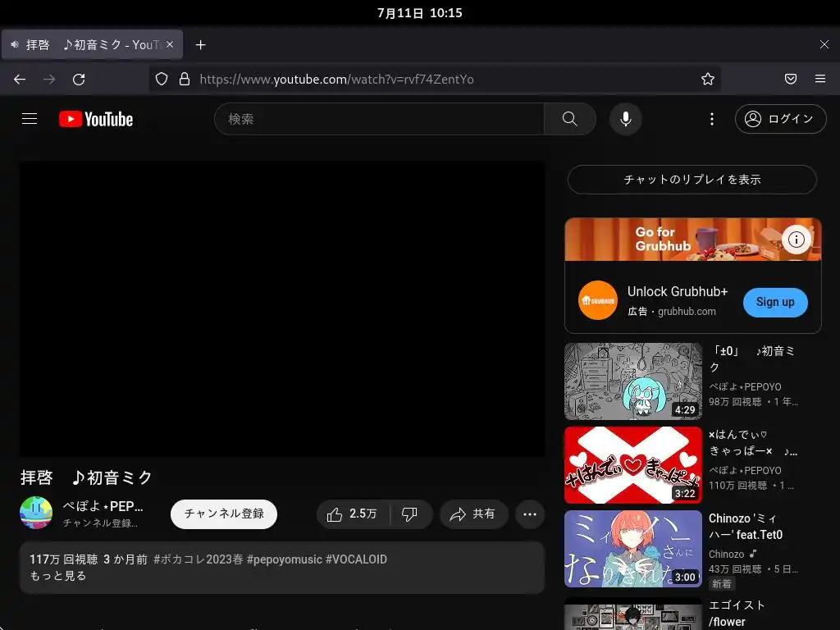Click the Grubhub orange logo

[598, 300]
